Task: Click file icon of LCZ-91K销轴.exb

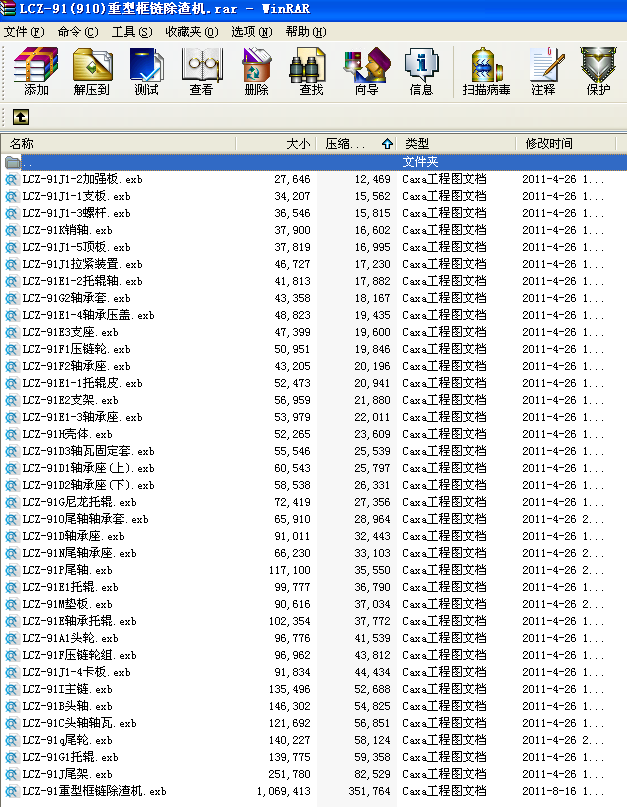Action: (x=11, y=231)
